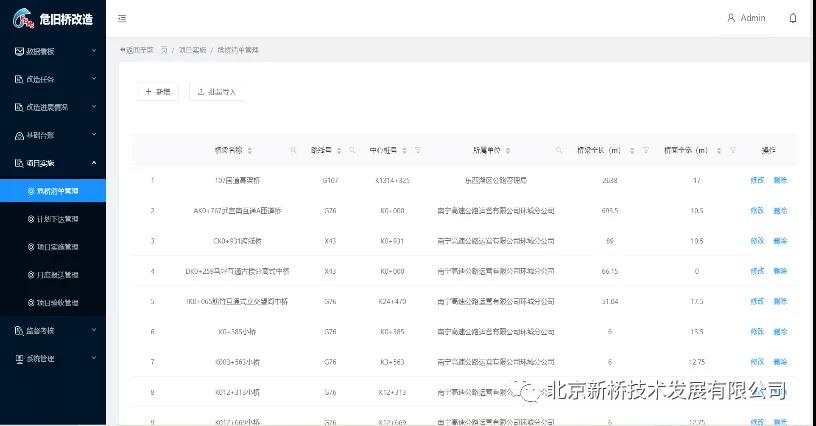Open 计划下达管理 submenu item
Screen dimensions: 816x426
coord(53,219)
